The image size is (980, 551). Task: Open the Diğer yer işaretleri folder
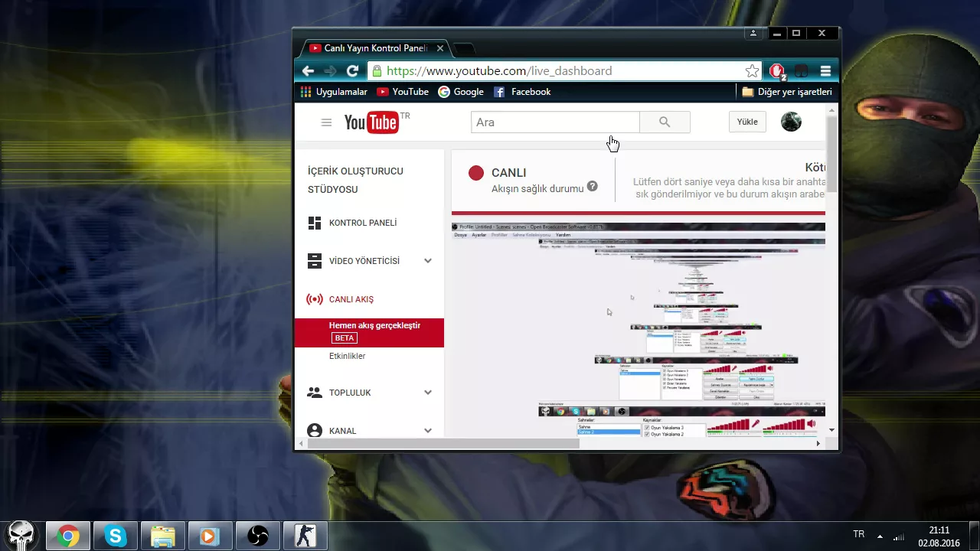click(x=786, y=92)
